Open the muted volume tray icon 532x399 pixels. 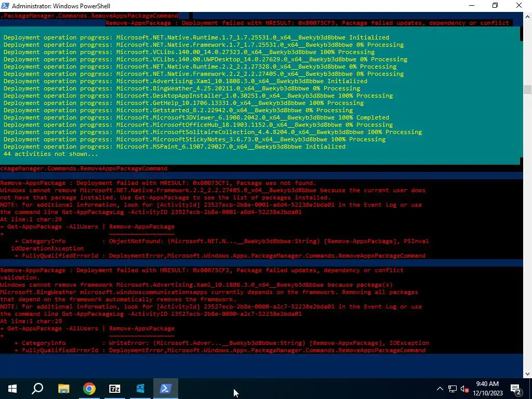[465, 389]
